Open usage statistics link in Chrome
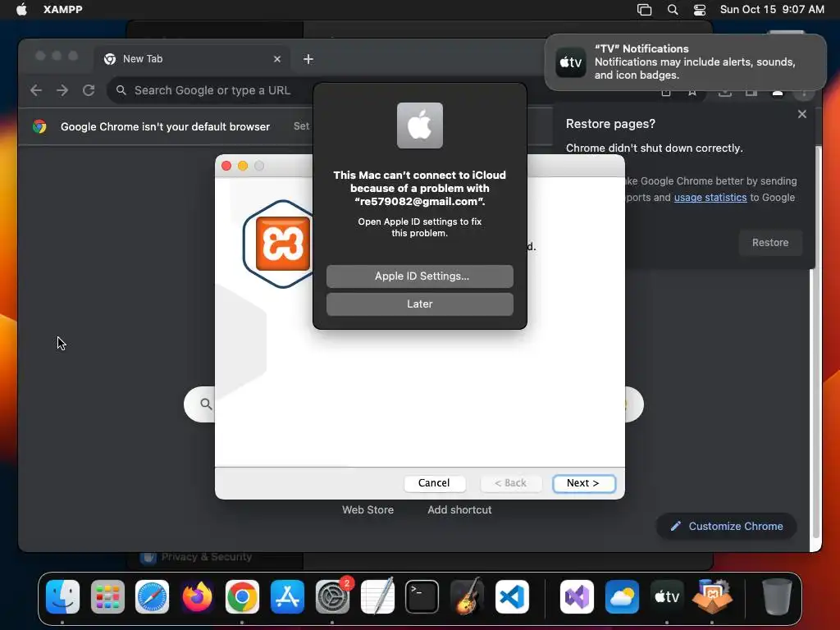Viewport: 840px width, 630px height. 710,198
